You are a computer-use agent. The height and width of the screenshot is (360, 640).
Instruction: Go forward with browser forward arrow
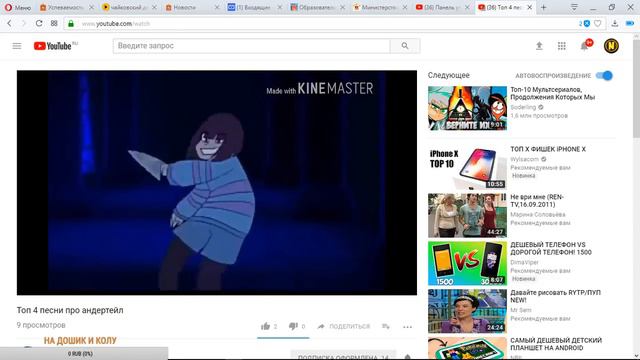24,24
